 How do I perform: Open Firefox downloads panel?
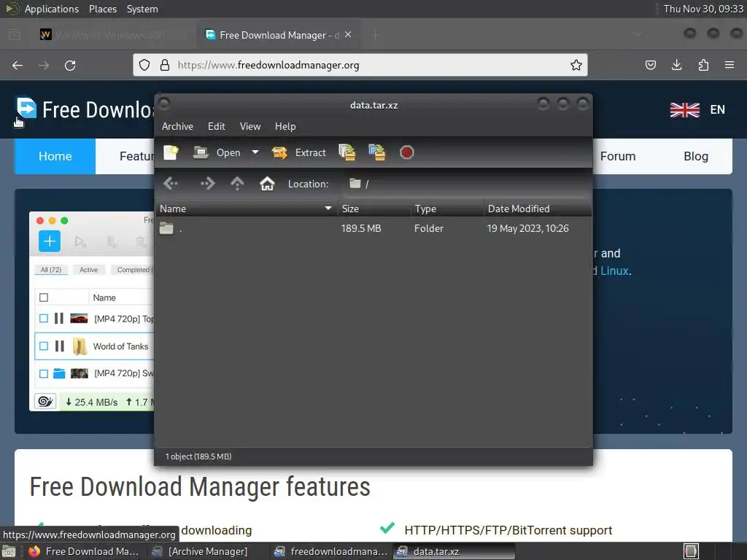coord(676,65)
